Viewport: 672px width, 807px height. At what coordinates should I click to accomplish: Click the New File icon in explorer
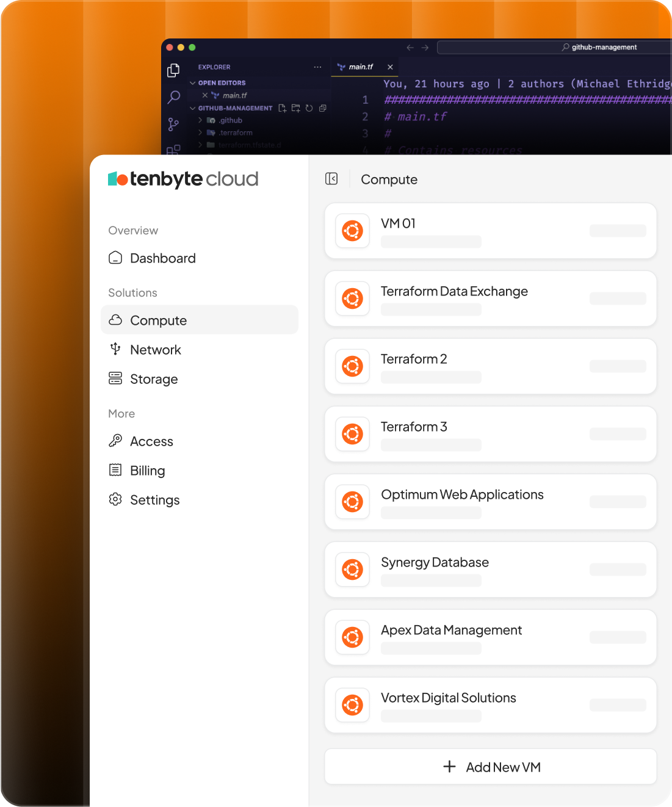(283, 108)
